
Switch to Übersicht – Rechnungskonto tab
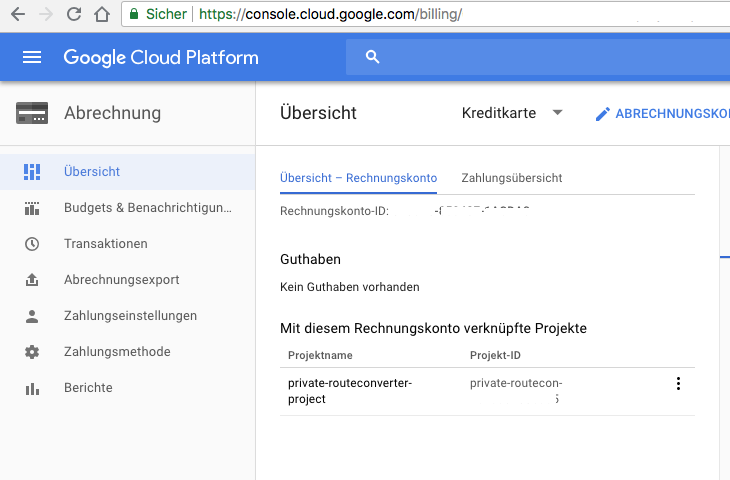pyautogui.click(x=358, y=178)
